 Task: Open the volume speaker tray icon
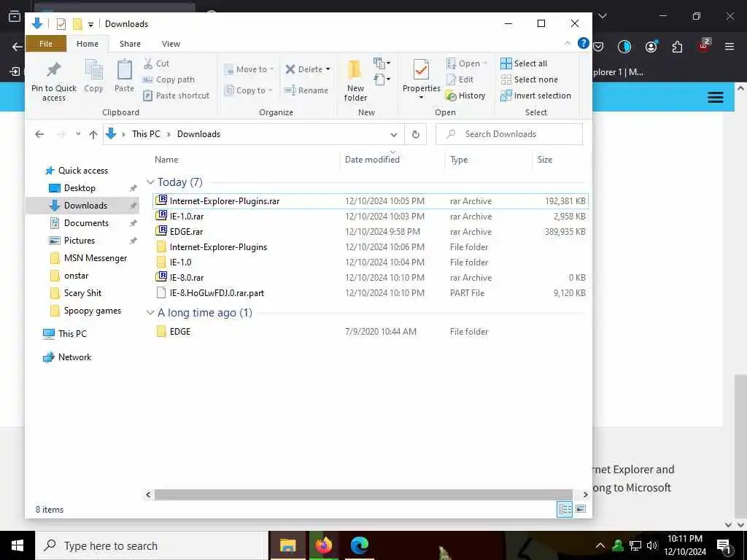[x=652, y=545]
